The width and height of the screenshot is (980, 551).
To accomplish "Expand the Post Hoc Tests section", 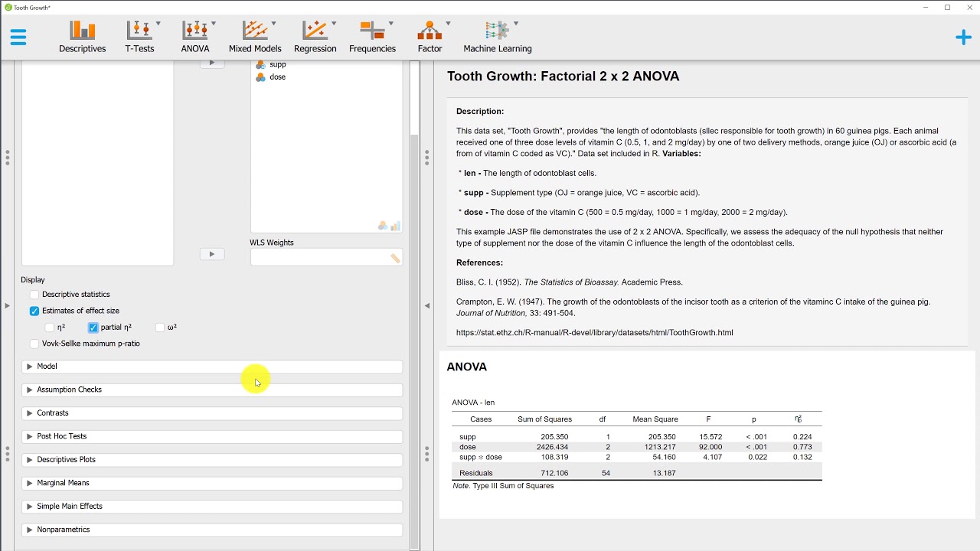I will pyautogui.click(x=212, y=436).
